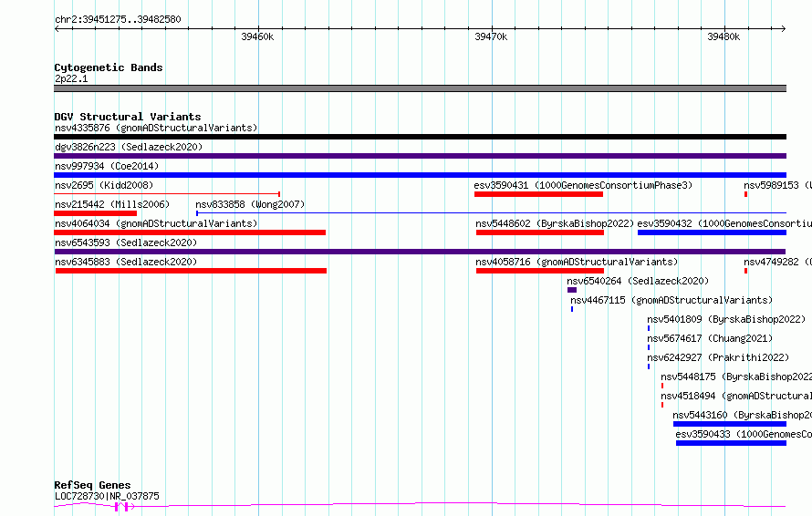Open nsv4467115 (gnomADStructuralVariants) label
The width and height of the screenshot is (812, 516).
tap(671, 300)
